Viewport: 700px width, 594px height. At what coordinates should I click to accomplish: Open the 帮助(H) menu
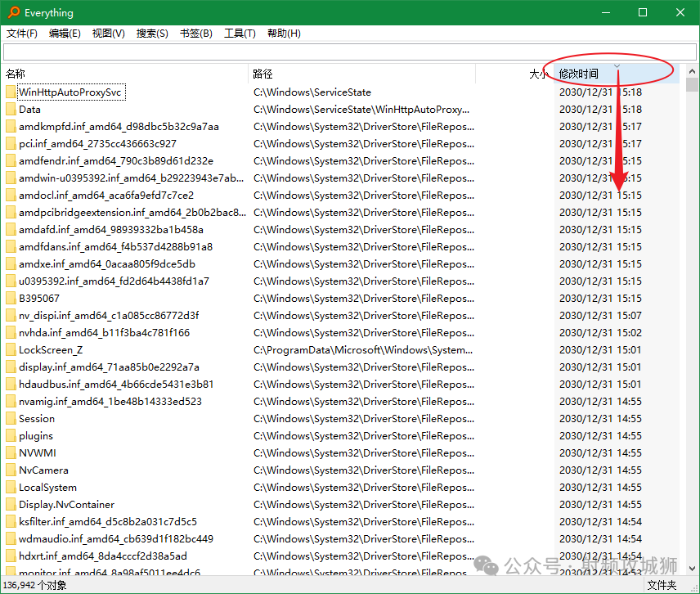(x=284, y=34)
